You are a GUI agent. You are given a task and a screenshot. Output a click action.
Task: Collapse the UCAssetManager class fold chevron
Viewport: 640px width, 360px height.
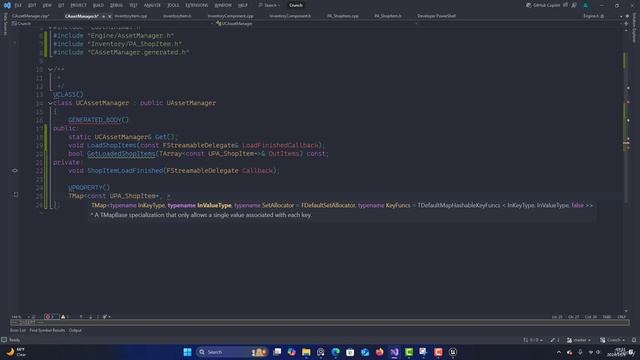point(50,103)
